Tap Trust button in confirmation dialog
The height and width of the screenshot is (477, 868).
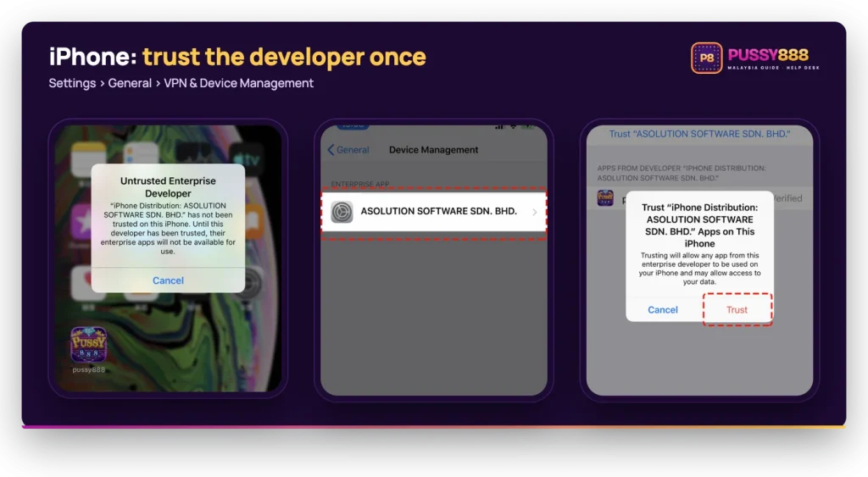coord(737,310)
